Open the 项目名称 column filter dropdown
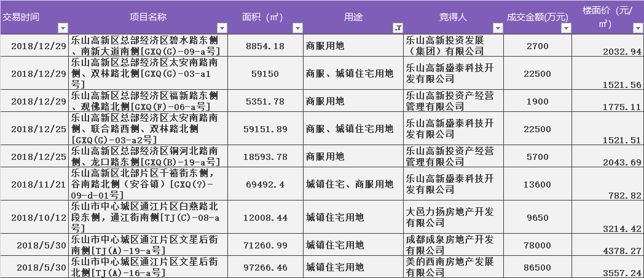 (222, 28)
